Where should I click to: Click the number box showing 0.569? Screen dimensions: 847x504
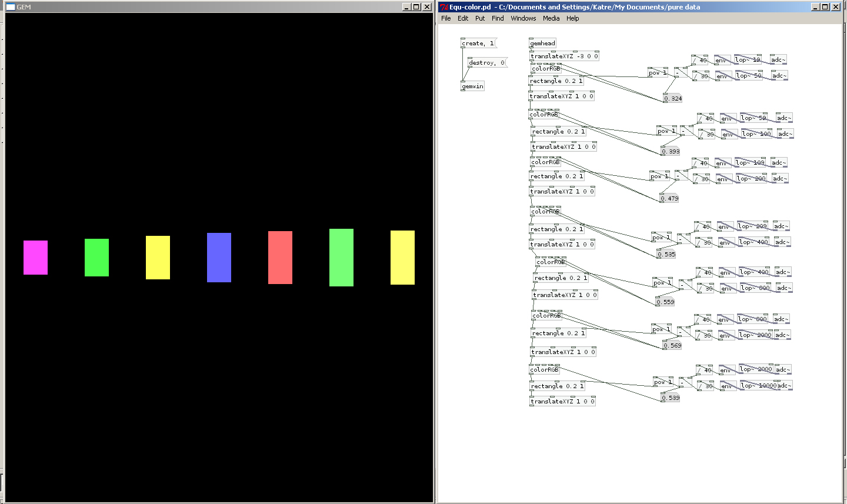click(x=672, y=346)
